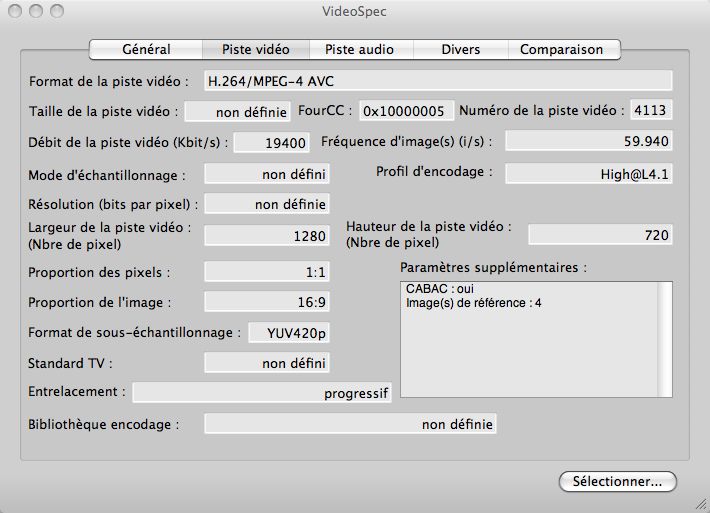710x513 pixels.
Task: Close the VideoSpec window with the red button
Action: [x=14, y=12]
